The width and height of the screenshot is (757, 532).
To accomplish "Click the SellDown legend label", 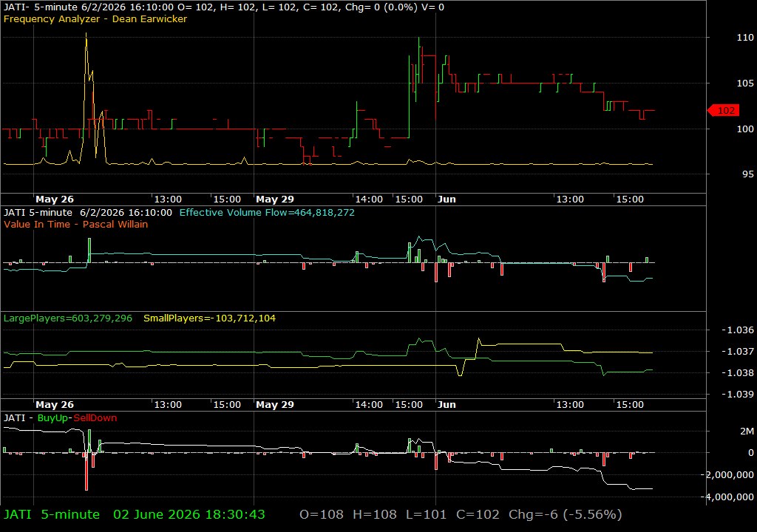I will coord(95,418).
